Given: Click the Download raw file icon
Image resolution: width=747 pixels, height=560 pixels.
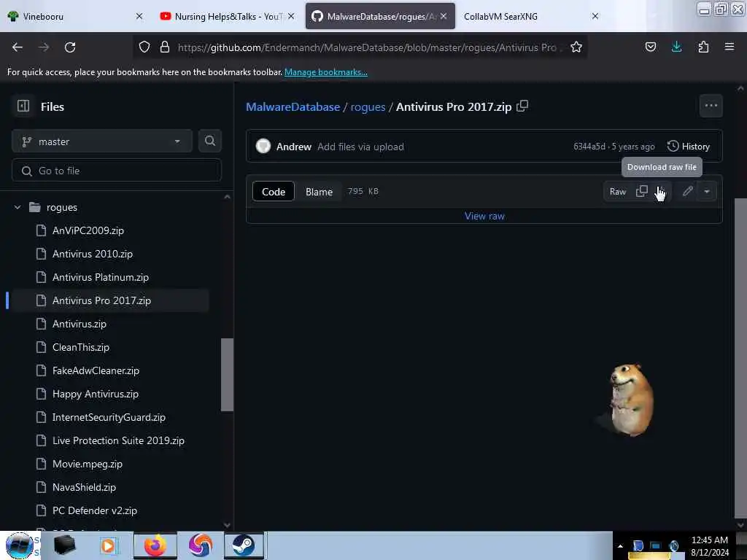Looking at the screenshot, I should coord(660,191).
